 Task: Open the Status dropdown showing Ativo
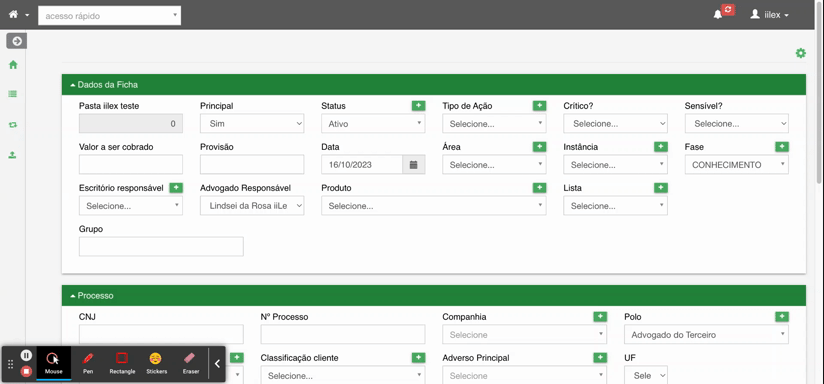pyautogui.click(x=373, y=124)
